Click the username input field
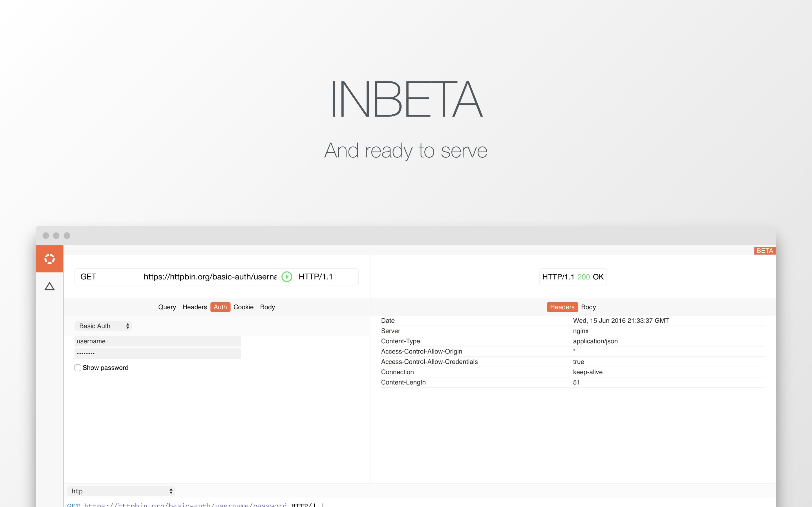This screenshot has width=812, height=507. coord(158,341)
